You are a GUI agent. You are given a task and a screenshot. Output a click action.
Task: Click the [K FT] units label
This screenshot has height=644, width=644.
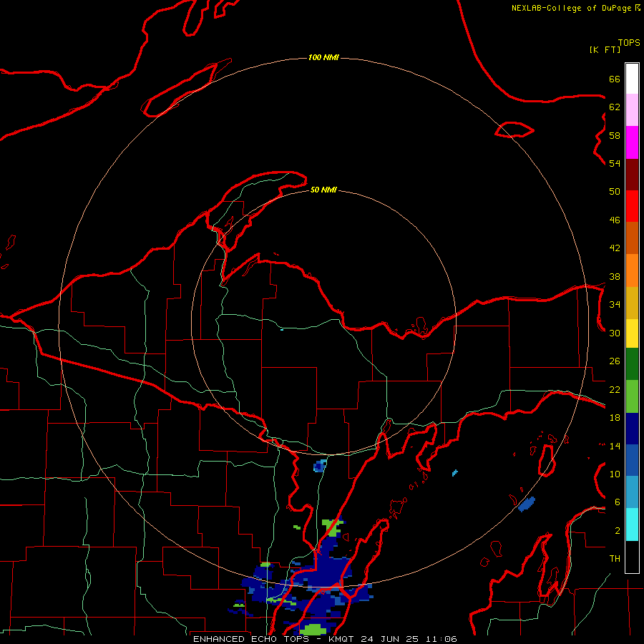point(605,49)
